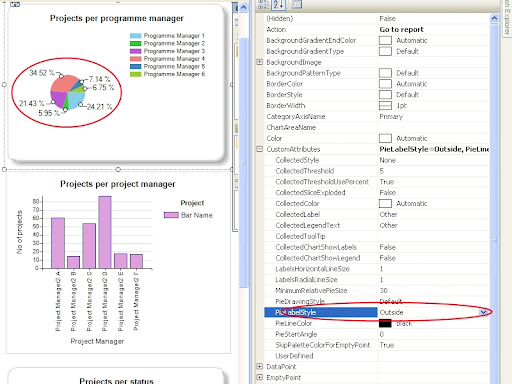Click the MinimumRelativePieSize value 30

[383, 291]
